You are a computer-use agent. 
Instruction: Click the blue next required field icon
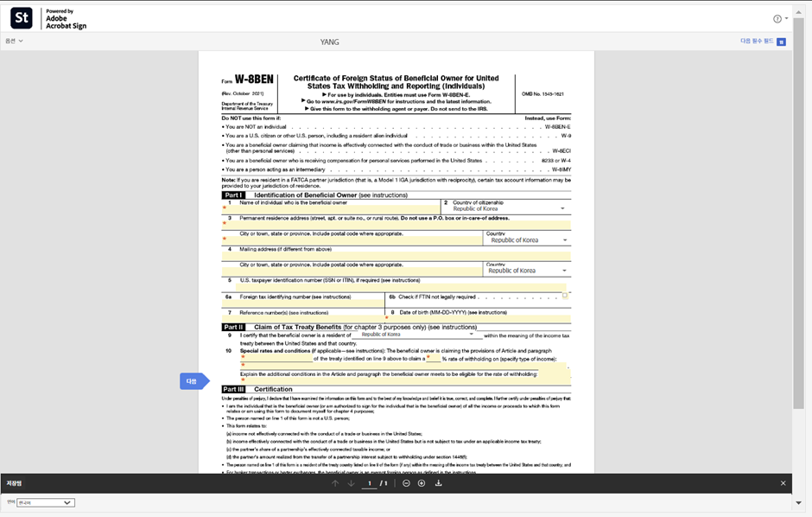point(782,42)
